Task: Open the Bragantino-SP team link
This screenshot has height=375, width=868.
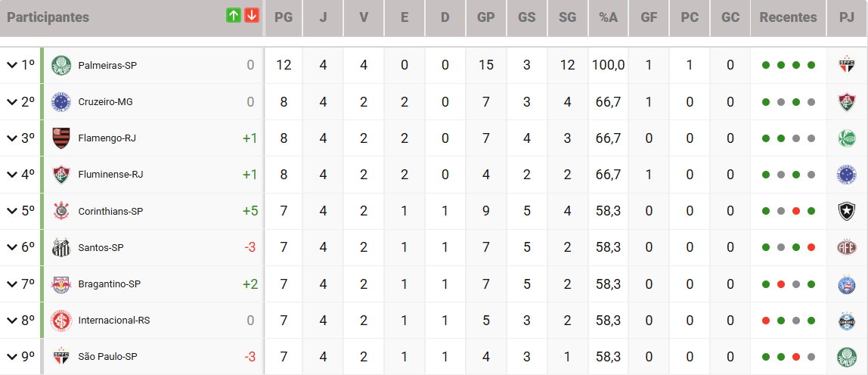Action: point(110,284)
